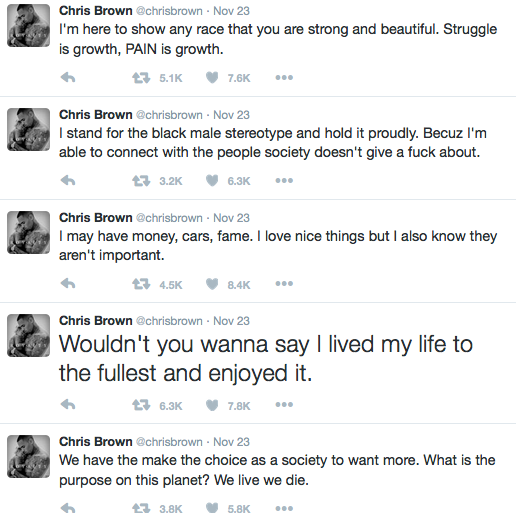Open profile avatar next to the "money, cars" tweet
516x513 pixels.
click(28, 232)
